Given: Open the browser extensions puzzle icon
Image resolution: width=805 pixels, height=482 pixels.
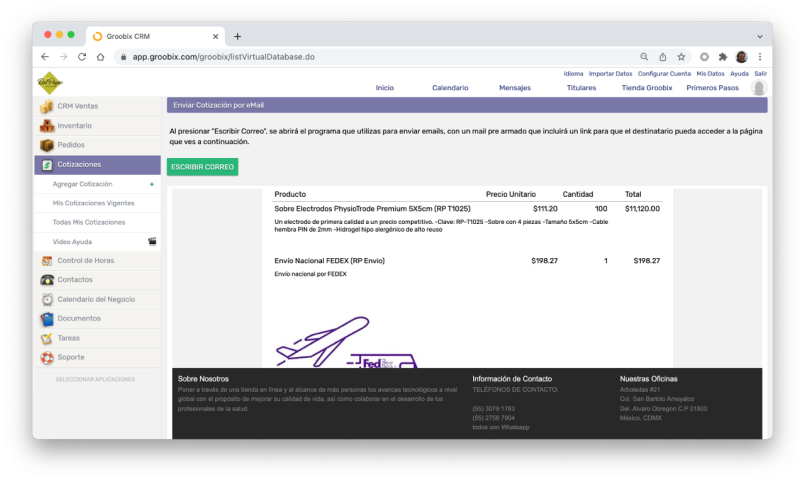Looking at the screenshot, I should [723, 57].
